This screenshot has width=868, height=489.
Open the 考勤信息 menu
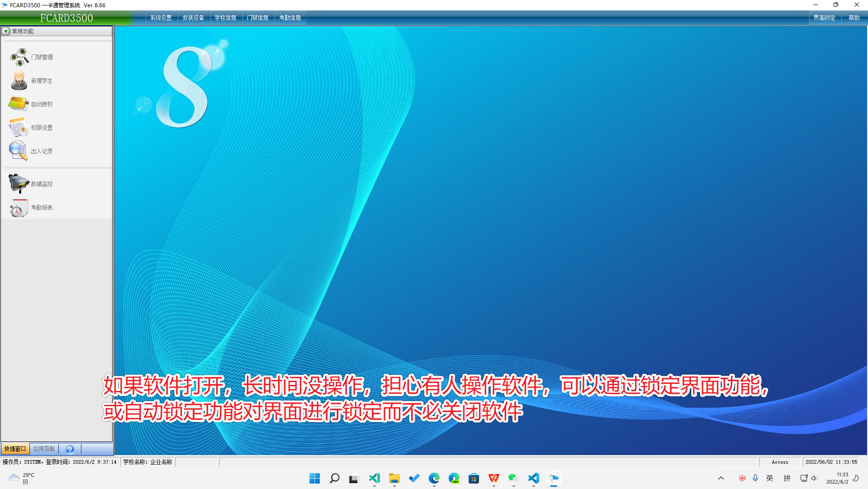tap(290, 18)
